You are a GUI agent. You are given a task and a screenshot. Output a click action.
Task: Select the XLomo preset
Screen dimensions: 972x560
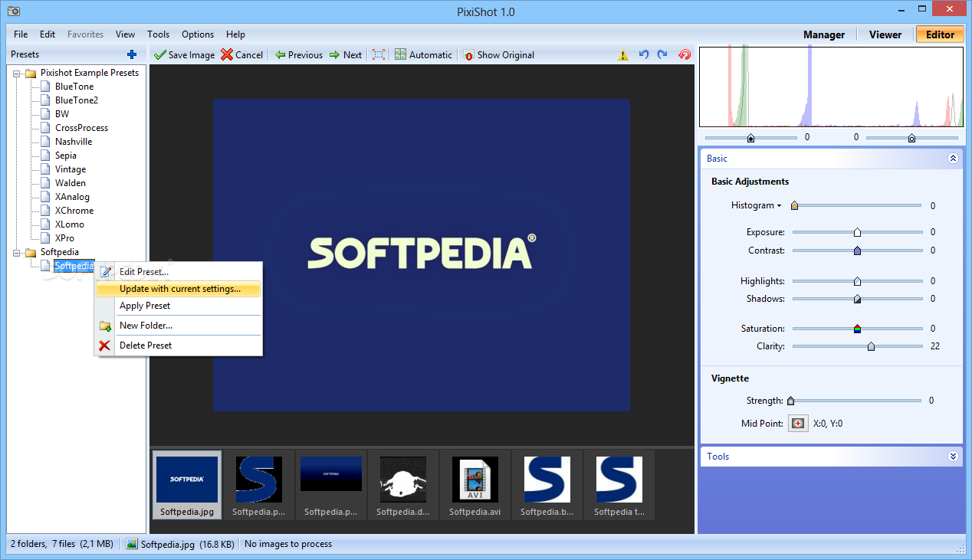coord(70,224)
